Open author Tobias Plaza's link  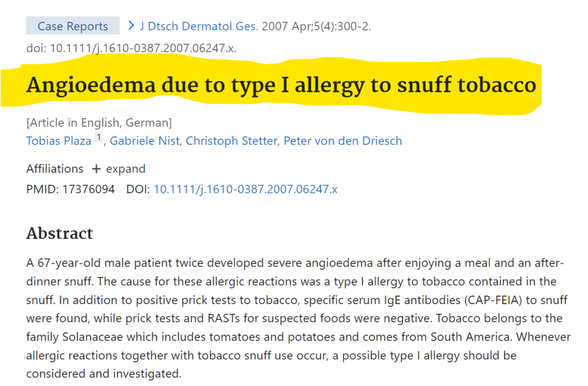click(x=59, y=141)
